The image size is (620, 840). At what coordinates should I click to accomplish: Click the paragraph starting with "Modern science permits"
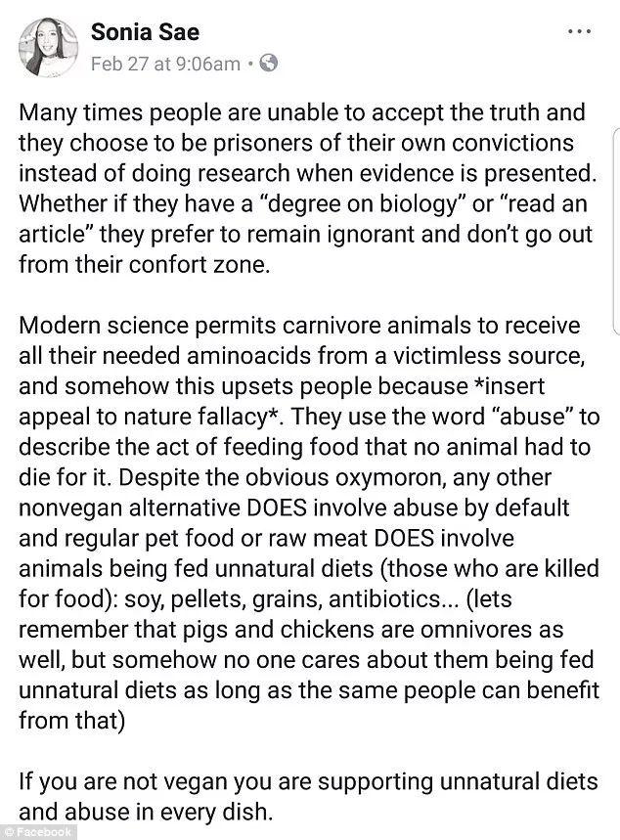click(309, 523)
